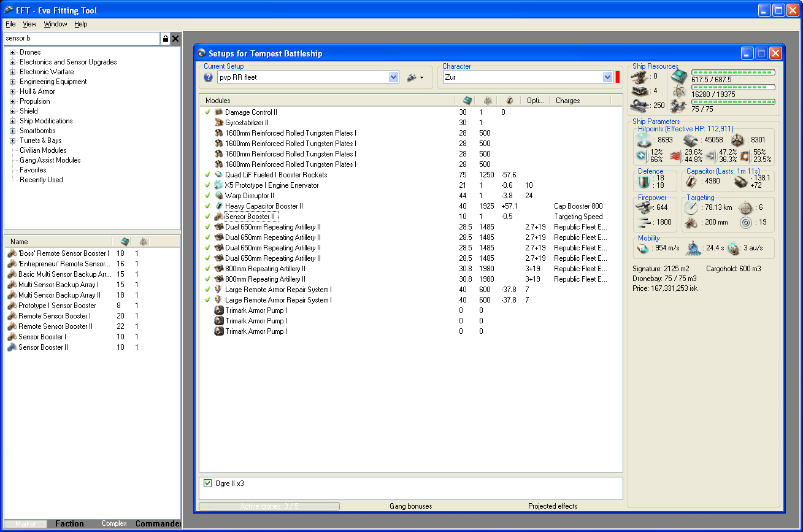The height and width of the screenshot is (532, 803).
Task: Open the Current Setup dropdown
Action: (394, 77)
